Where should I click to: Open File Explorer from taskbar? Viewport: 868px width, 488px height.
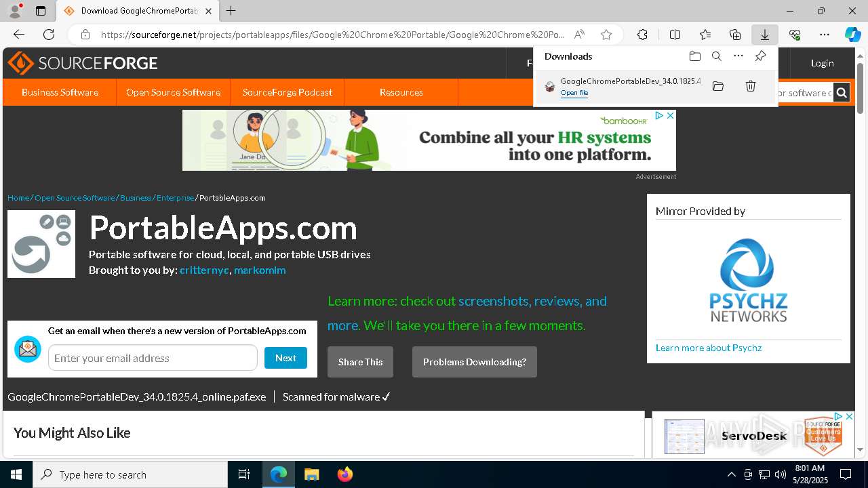point(312,474)
